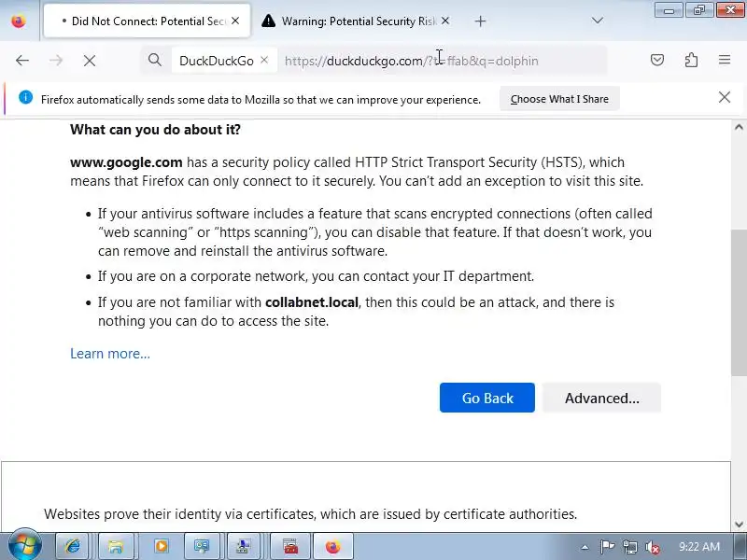Click the 'www.google.com' bold text
The width and height of the screenshot is (747, 560).
(126, 162)
